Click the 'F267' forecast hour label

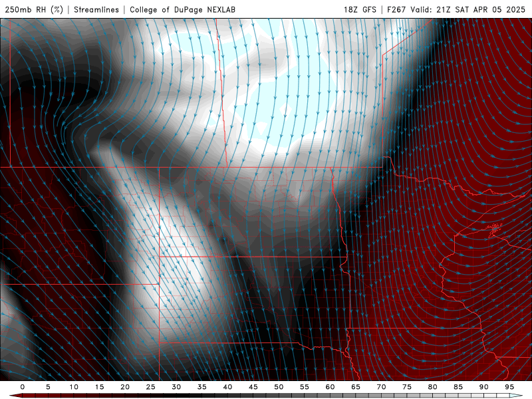[396, 9]
